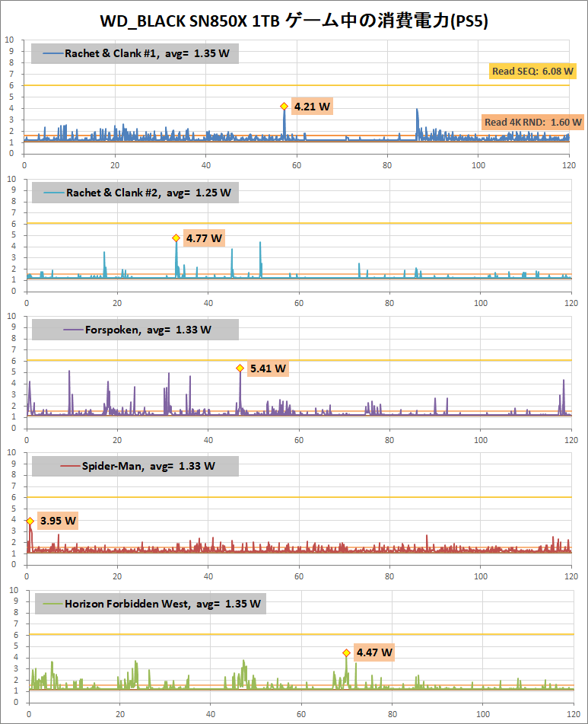The width and height of the screenshot is (588, 724).
Task: Select the Rachet & Clank #1 legend label
Action: [147, 53]
